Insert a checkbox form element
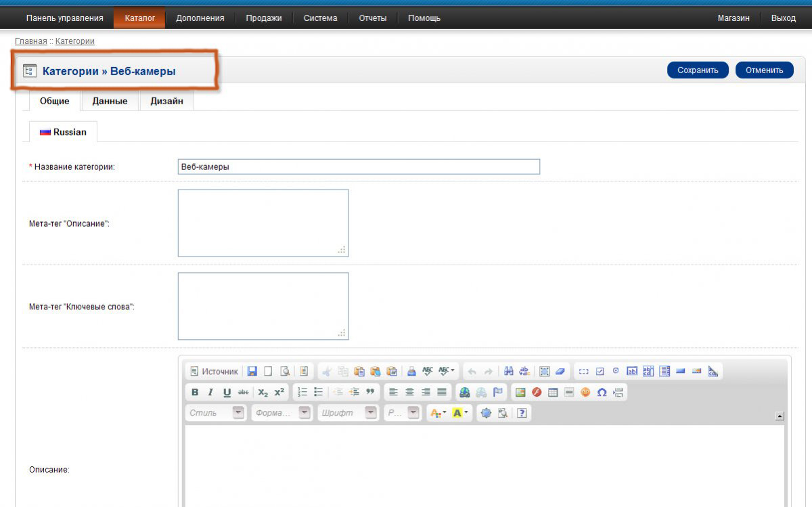812x507 pixels. [x=600, y=371]
